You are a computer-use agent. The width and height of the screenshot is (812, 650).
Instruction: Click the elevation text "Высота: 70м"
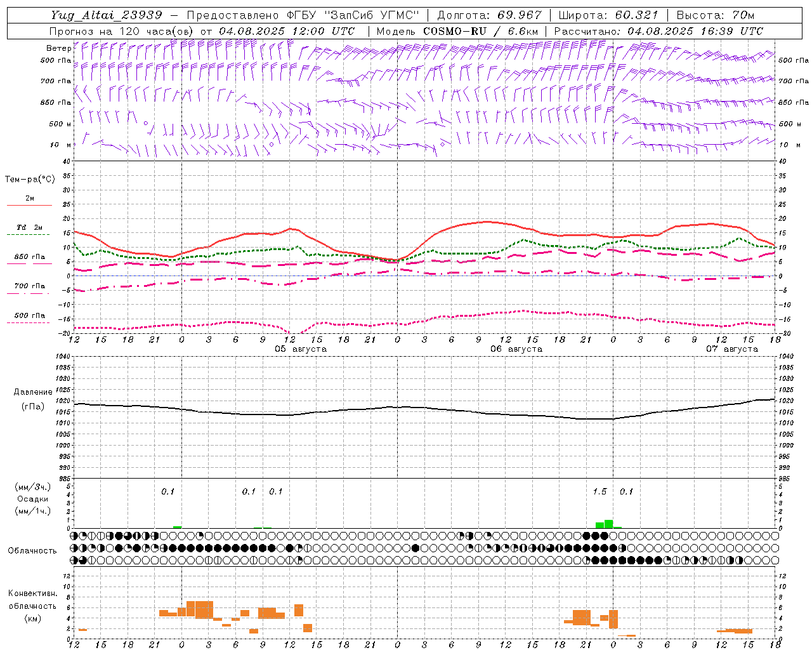(716, 15)
